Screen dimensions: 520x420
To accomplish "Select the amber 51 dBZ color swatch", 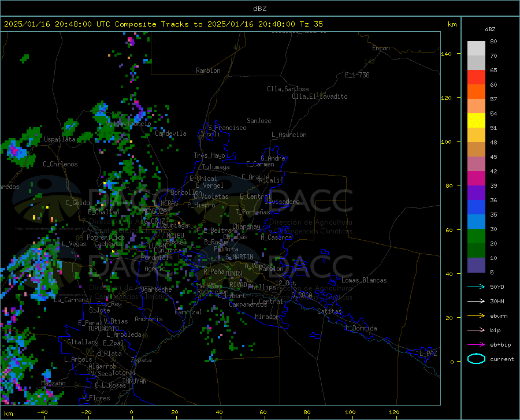I will 476,135.
